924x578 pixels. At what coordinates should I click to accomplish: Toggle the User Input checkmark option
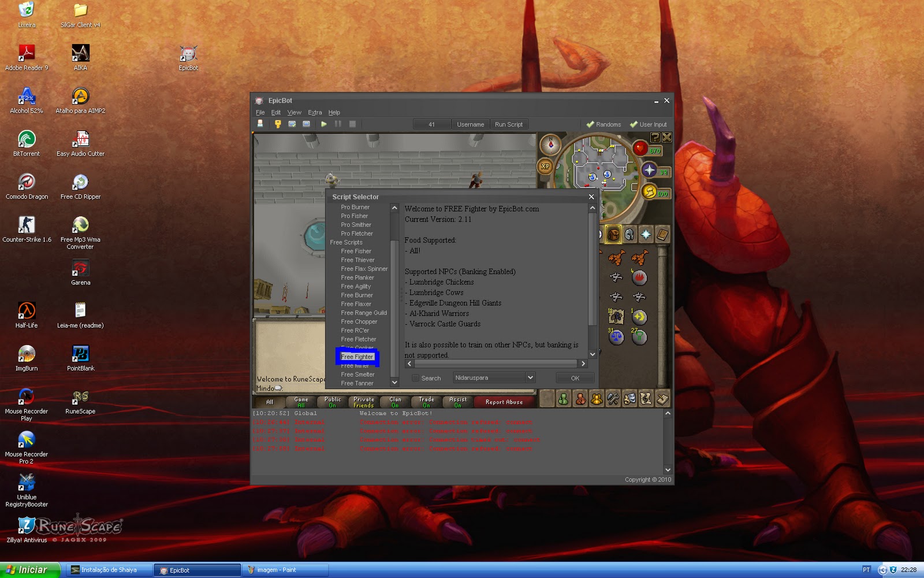point(648,124)
